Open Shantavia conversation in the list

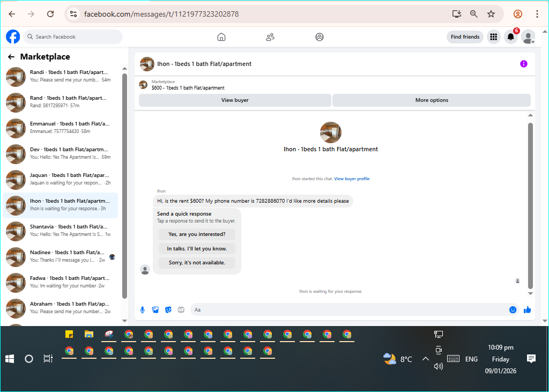click(60, 231)
